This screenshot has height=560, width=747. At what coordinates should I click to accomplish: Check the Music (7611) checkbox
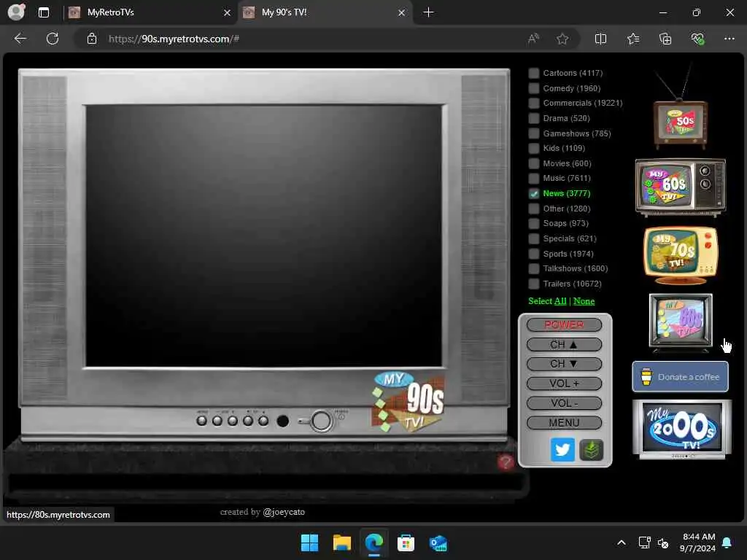[x=533, y=178]
